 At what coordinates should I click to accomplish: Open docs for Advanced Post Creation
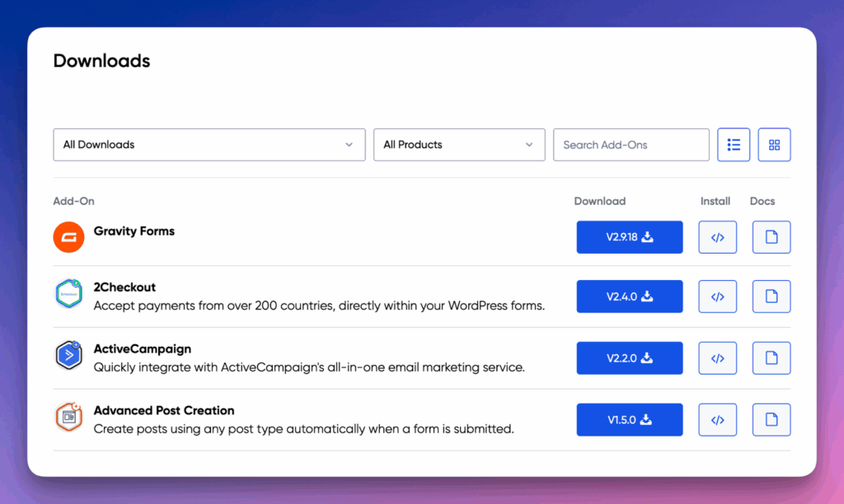[771, 420]
